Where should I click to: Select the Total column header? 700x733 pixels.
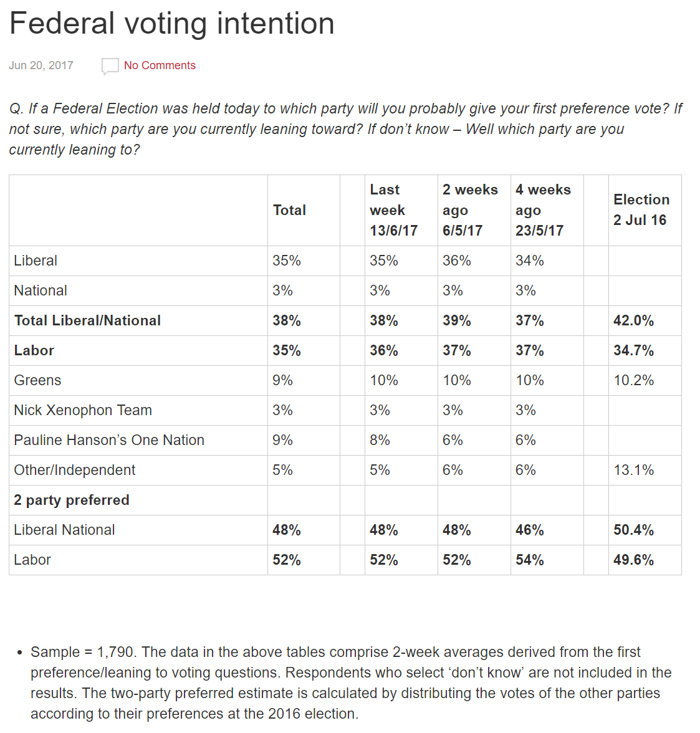coord(289,210)
